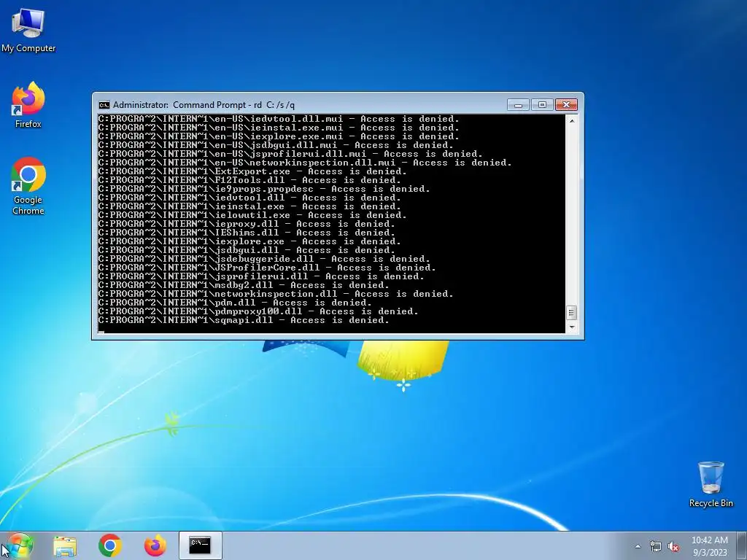The height and width of the screenshot is (560, 747).
Task: Launch Firefox from the taskbar
Action: (x=155, y=545)
